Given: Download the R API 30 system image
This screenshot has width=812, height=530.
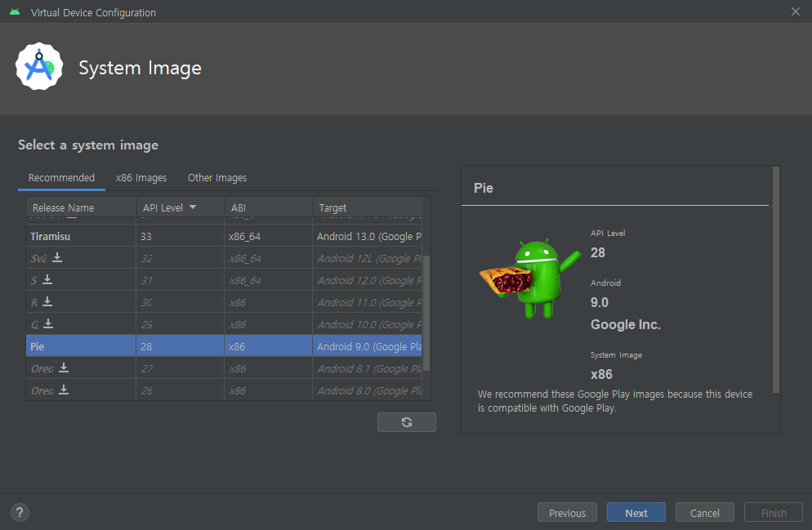Looking at the screenshot, I should click(47, 301).
